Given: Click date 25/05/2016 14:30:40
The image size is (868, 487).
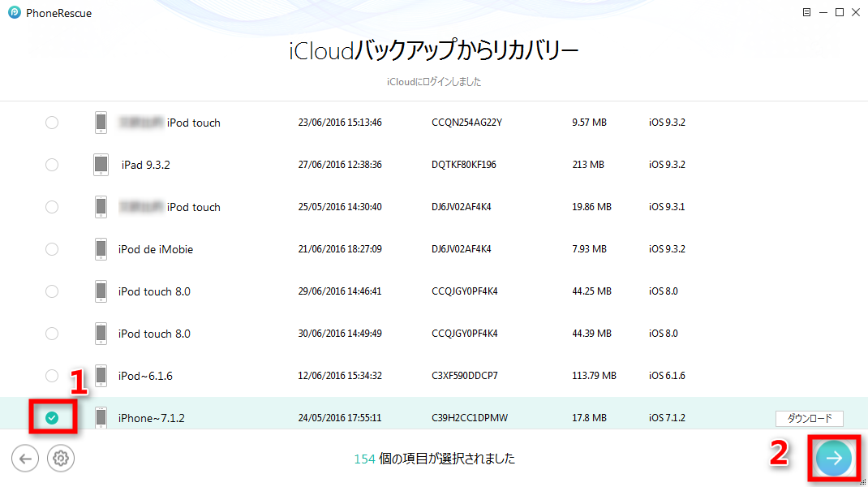Looking at the screenshot, I should 340,207.
